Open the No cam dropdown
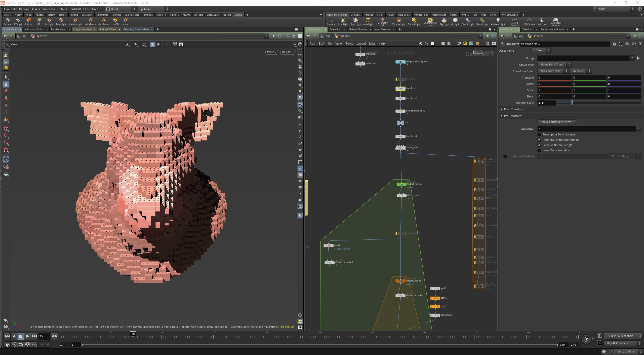The height and width of the screenshot is (355, 644). click(288, 52)
